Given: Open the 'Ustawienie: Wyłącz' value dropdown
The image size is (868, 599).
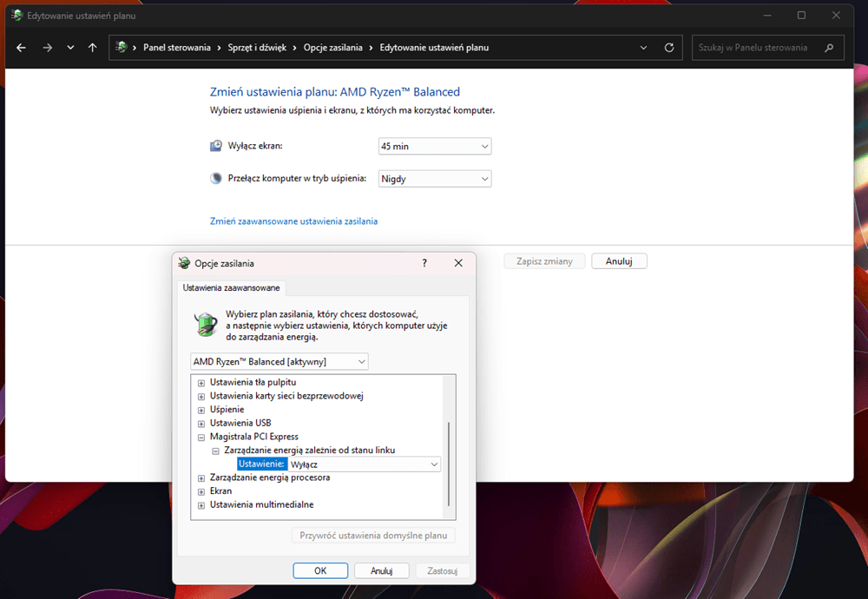Looking at the screenshot, I should (x=365, y=464).
